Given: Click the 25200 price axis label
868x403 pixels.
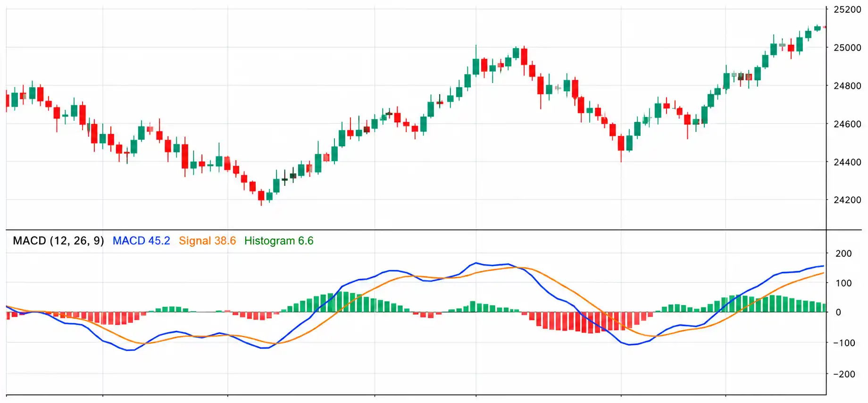Looking at the screenshot, I should 847,9.
